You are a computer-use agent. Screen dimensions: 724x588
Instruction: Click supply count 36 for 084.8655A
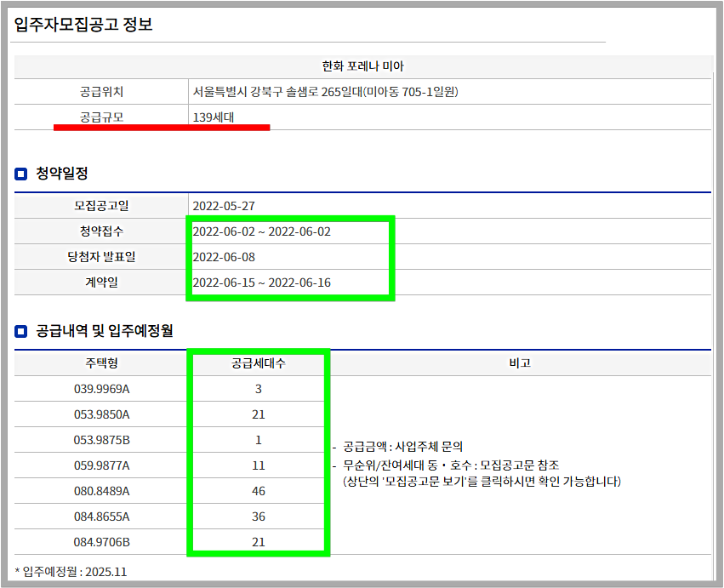[x=258, y=517]
